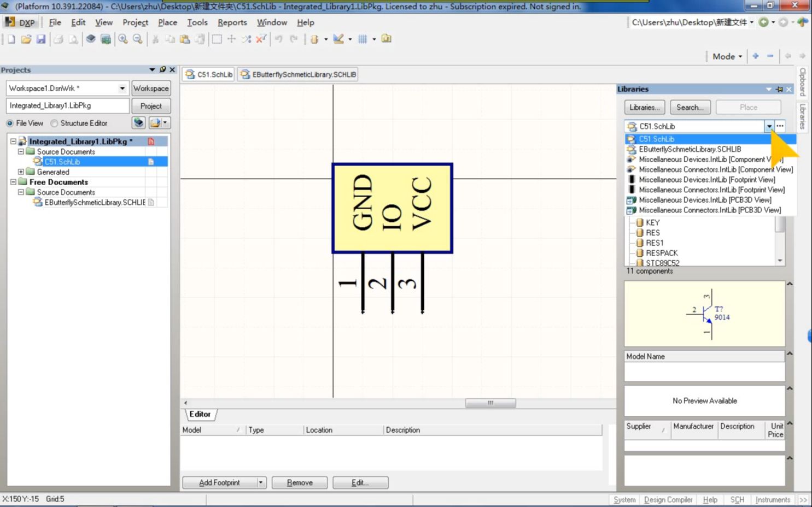The height and width of the screenshot is (507, 812).
Task: Browse libraries with ellipsis button
Action: pyautogui.click(x=780, y=126)
